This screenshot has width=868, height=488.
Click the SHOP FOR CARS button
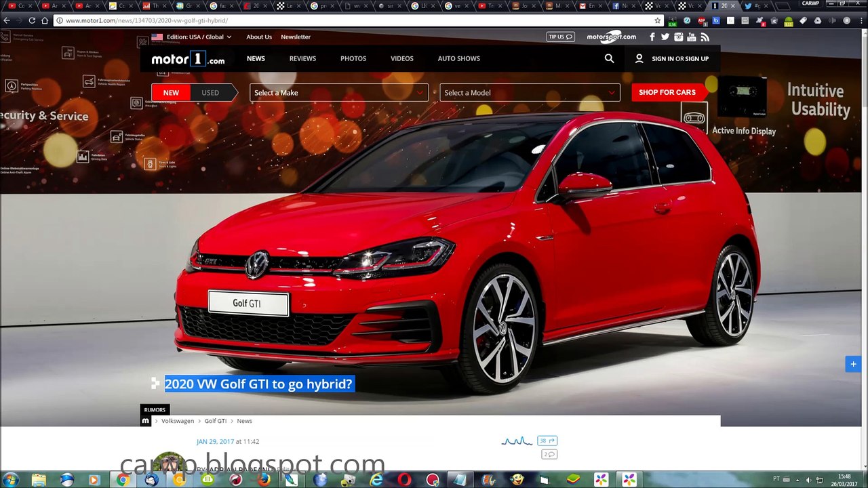click(667, 92)
